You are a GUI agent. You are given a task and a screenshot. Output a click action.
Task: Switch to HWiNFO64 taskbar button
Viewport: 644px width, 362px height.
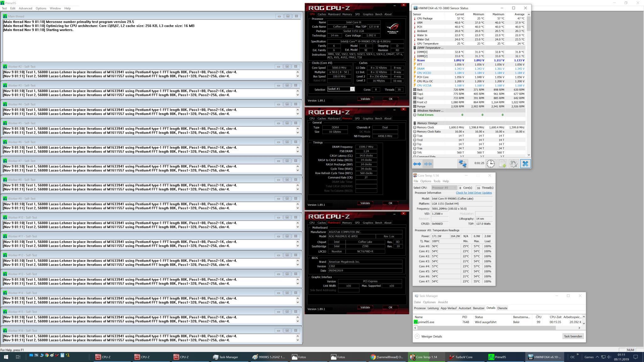[x=544, y=357]
